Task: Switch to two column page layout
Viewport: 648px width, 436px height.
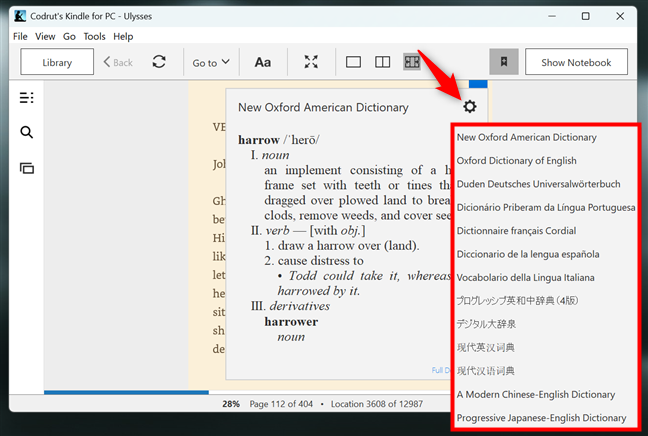Action: click(382, 62)
